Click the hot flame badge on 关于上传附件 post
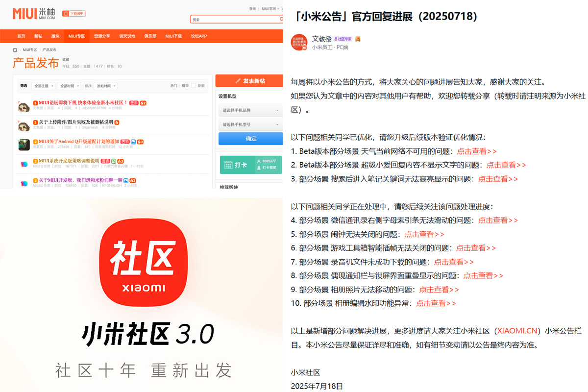The image size is (588, 392). click(117, 122)
